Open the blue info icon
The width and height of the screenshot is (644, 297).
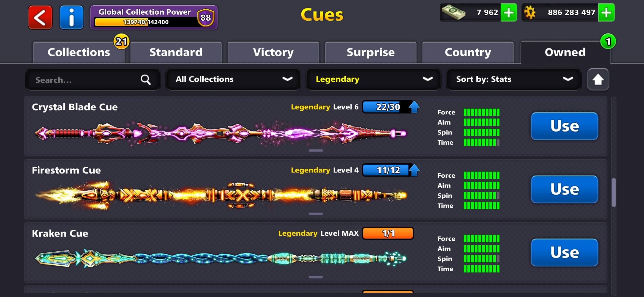[72, 18]
